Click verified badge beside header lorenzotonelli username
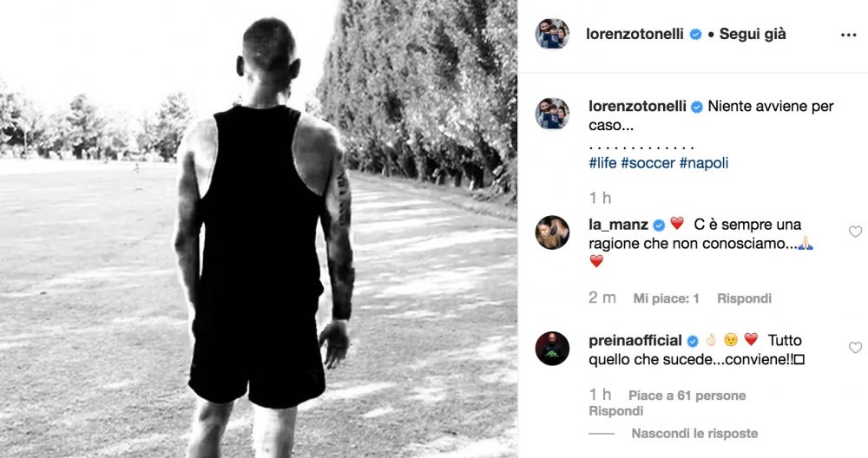Screen dimensions: 868x458 (695, 35)
